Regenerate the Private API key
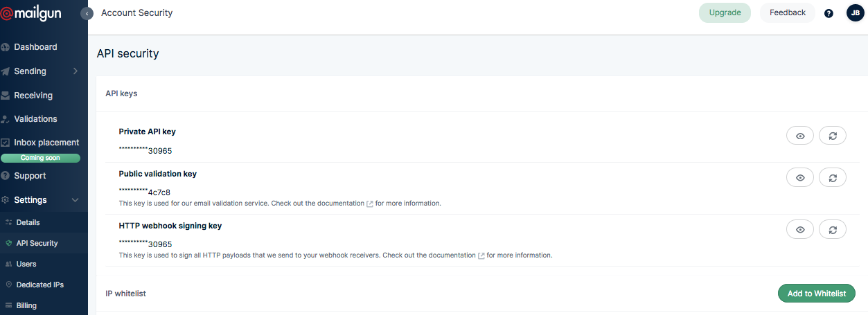 tap(833, 136)
